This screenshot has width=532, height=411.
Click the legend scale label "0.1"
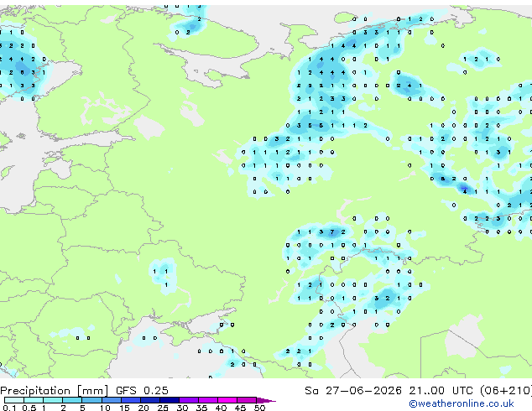click(x=10, y=408)
